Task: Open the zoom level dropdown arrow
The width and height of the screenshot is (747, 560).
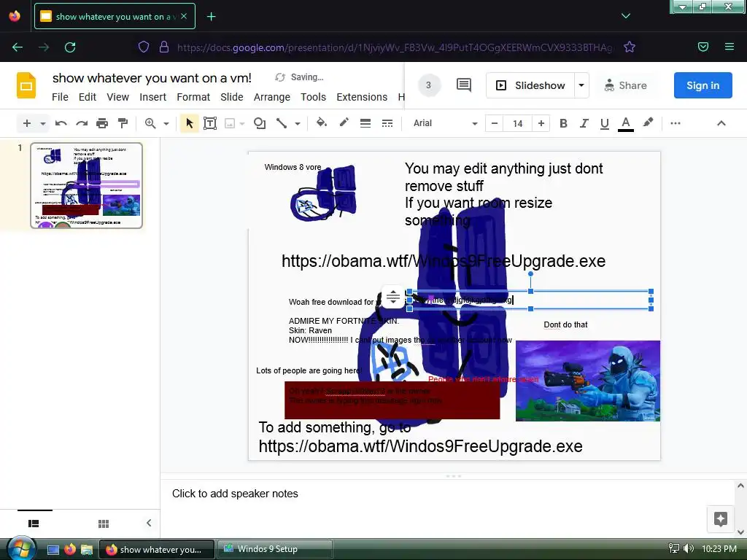Action: coord(166,124)
